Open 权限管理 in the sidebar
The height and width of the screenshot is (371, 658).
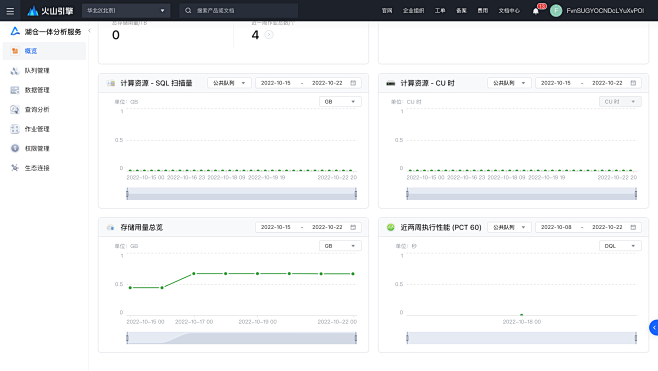click(x=44, y=148)
